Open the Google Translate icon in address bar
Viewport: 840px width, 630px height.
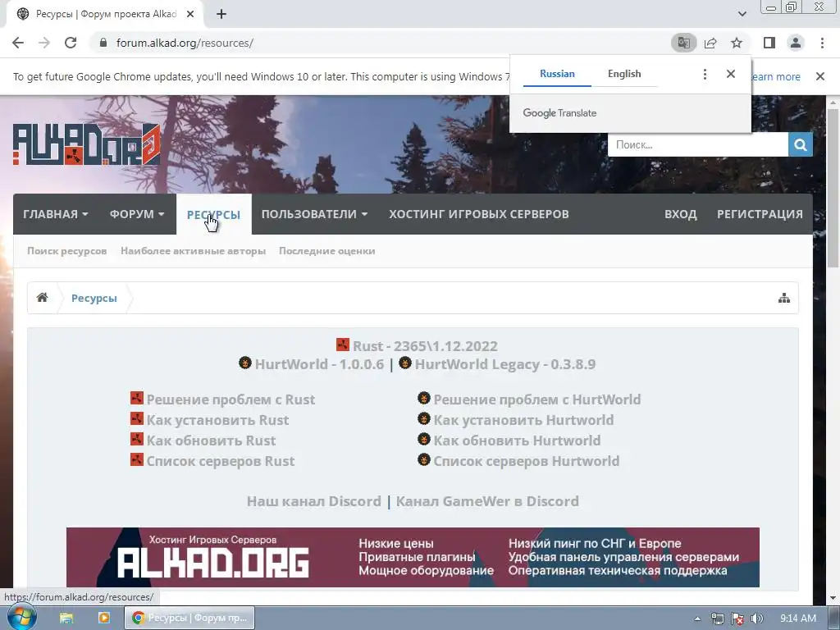pyautogui.click(x=683, y=43)
